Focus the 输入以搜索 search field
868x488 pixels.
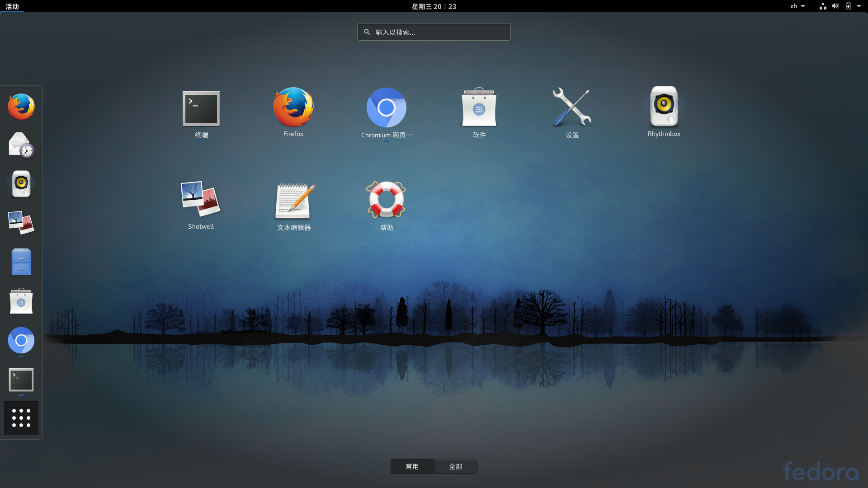tap(434, 32)
